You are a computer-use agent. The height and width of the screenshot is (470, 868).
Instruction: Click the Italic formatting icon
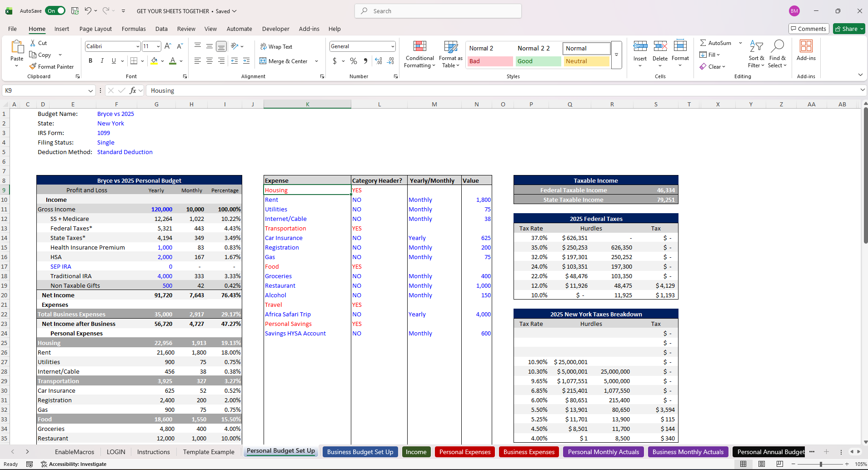[102, 61]
